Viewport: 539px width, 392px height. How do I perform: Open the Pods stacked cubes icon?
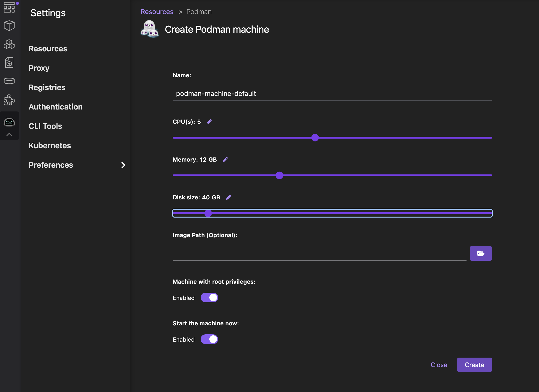coord(9,44)
